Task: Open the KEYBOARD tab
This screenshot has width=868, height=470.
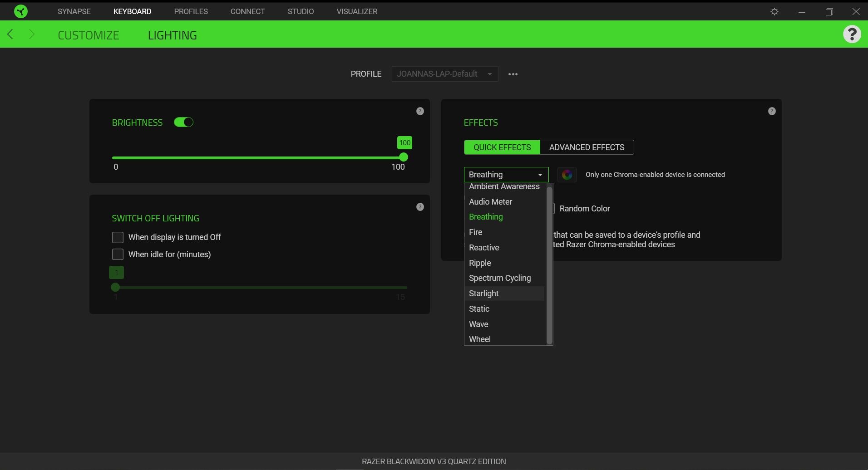Action: (133, 11)
